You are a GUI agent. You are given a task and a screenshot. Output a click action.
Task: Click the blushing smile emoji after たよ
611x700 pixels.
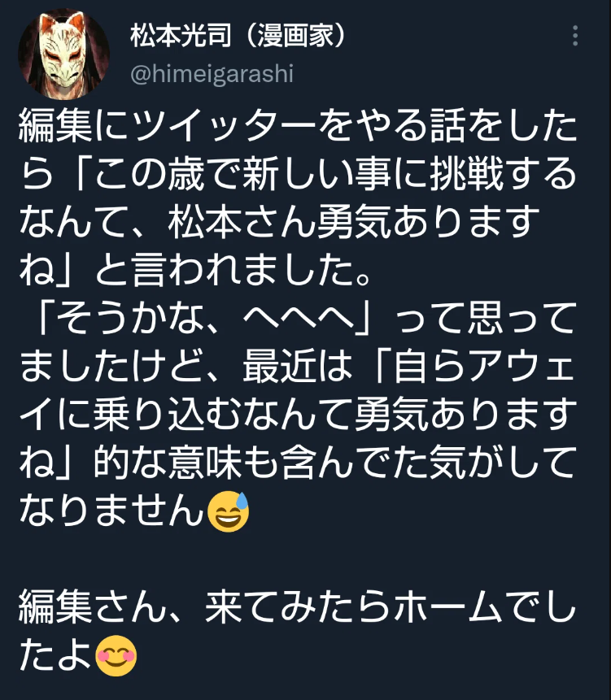click(x=116, y=655)
